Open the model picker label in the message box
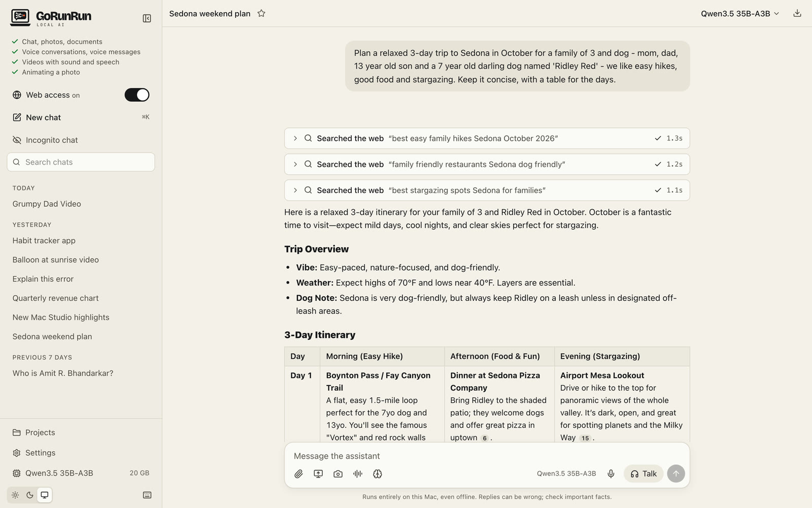 (566, 474)
